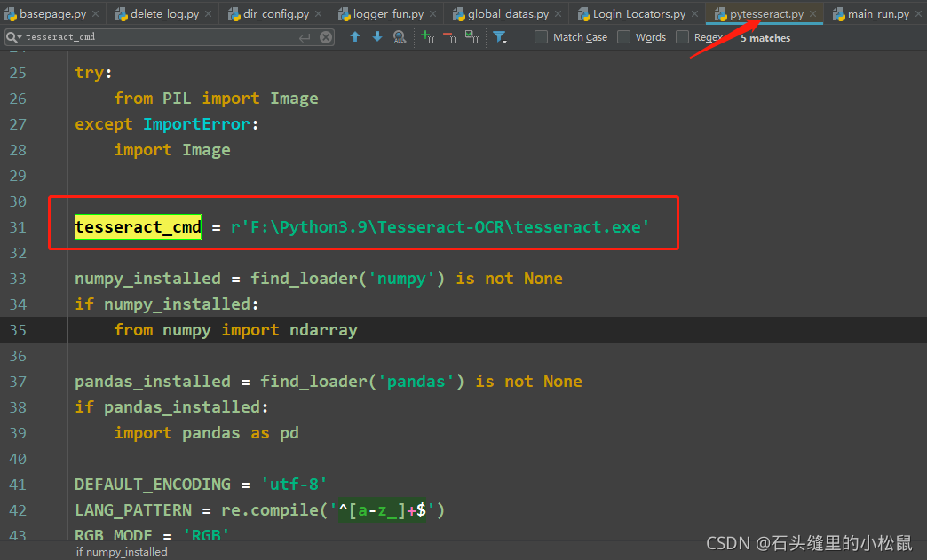The width and height of the screenshot is (927, 560).
Task: Close the dir_config.py tab
Action: [x=318, y=13]
